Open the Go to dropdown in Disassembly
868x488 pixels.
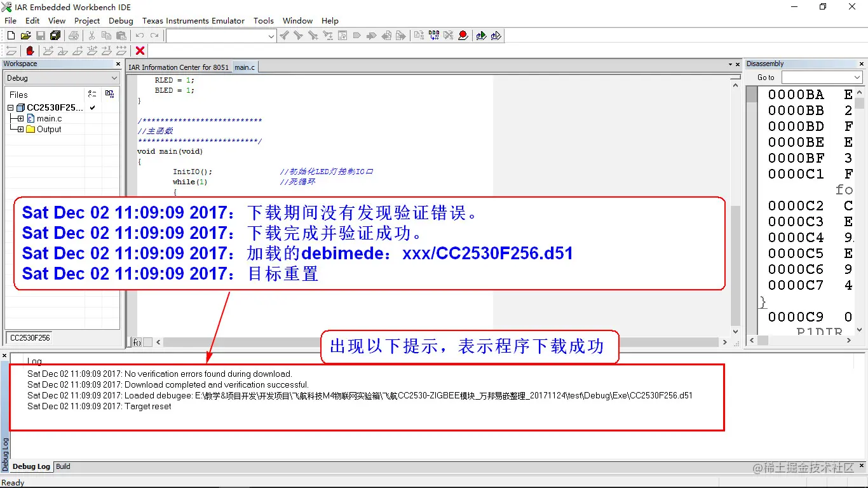pyautogui.click(x=857, y=77)
